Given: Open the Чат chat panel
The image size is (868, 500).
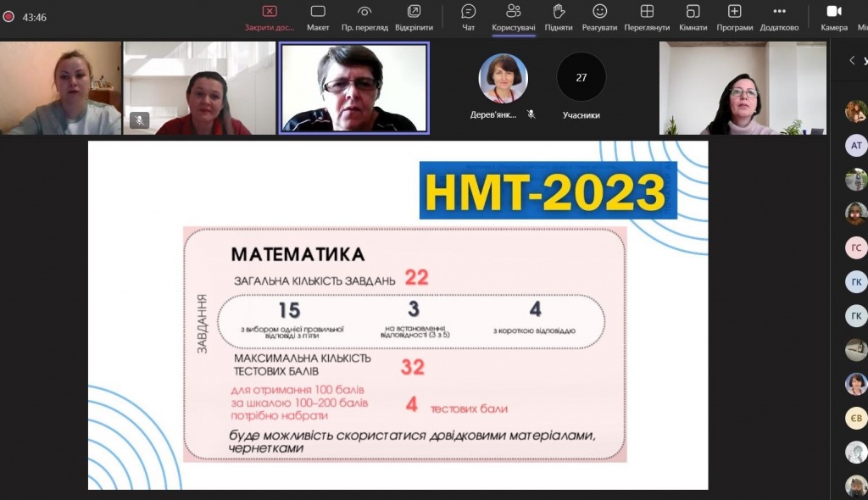Looking at the screenshot, I should pos(468,19).
